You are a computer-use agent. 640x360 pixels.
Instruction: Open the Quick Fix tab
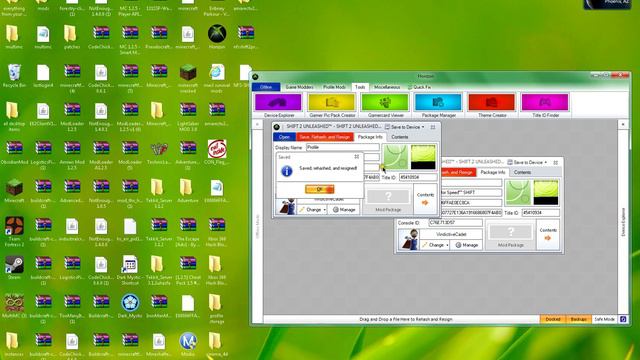(419, 87)
